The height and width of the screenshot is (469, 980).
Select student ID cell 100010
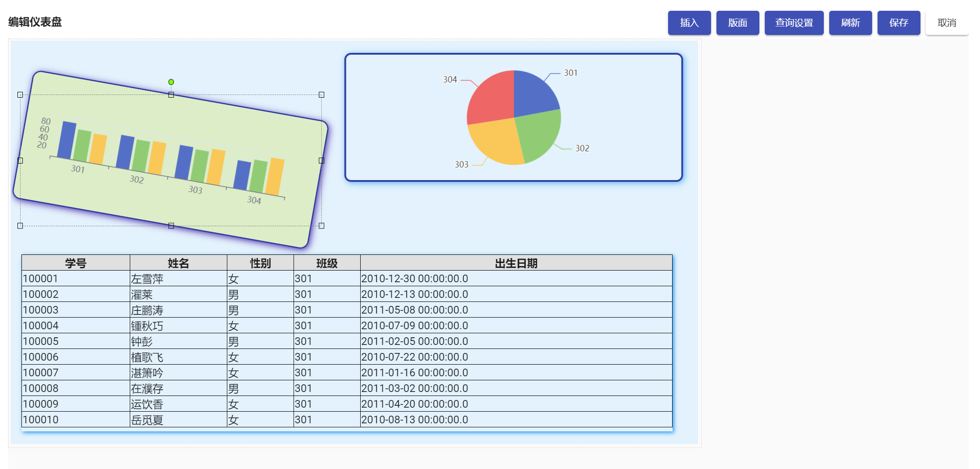pyautogui.click(x=76, y=420)
